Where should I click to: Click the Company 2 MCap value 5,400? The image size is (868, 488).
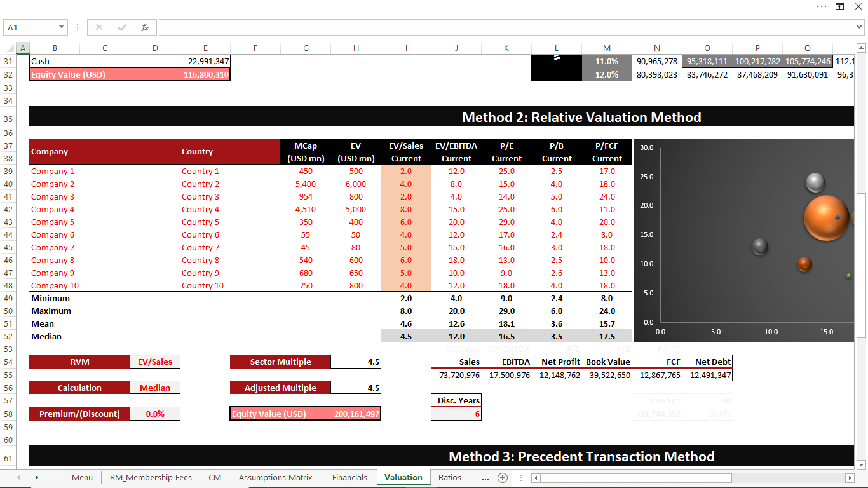click(x=306, y=184)
